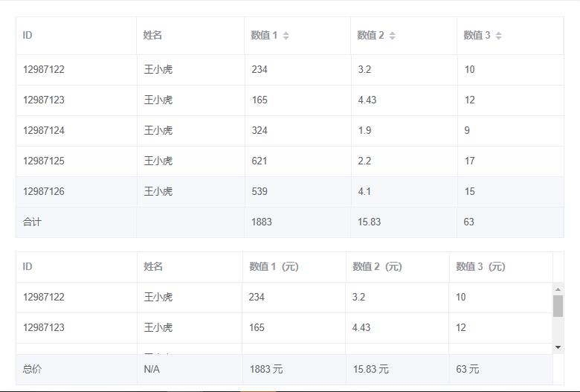Click the sort icon beside 数值 3

coord(499,36)
